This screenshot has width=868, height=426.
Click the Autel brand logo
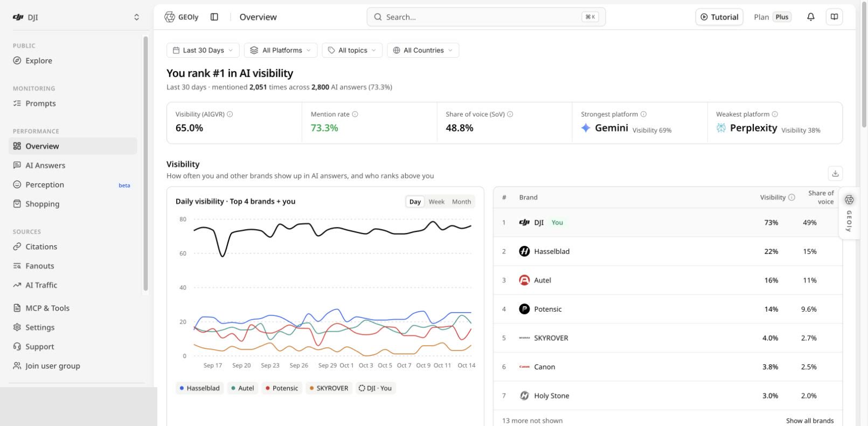pos(524,280)
